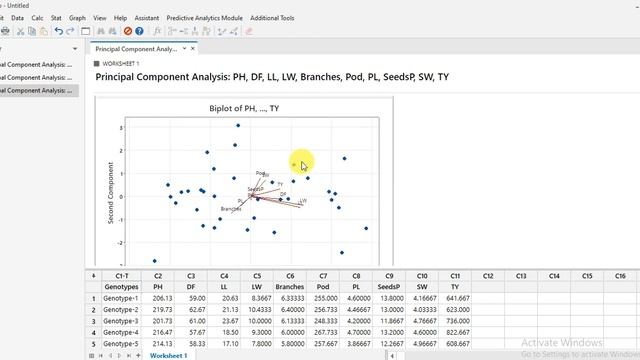Open the Graph menu
640x360 pixels.
[x=77, y=18]
